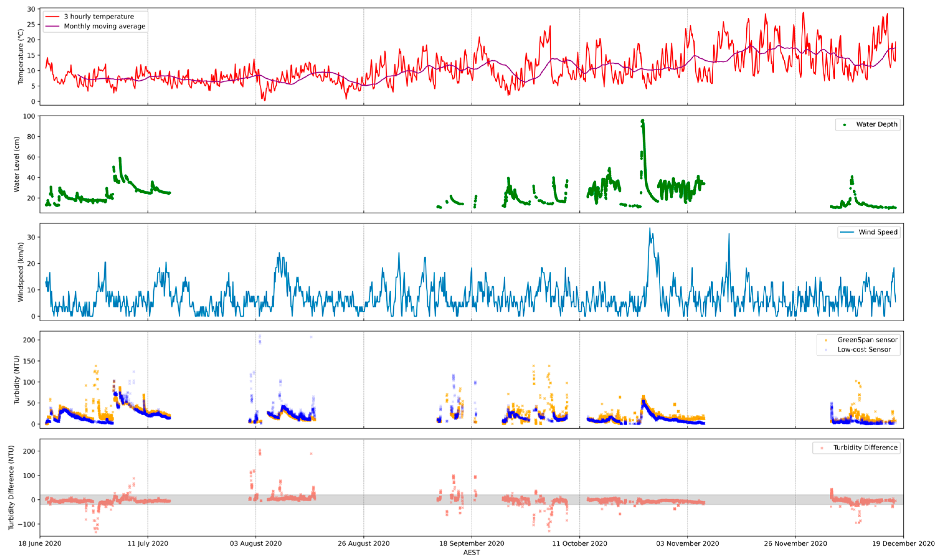Click the '18 September 2020' date label
Image resolution: width=939 pixels, height=560 pixels.
tap(471, 544)
